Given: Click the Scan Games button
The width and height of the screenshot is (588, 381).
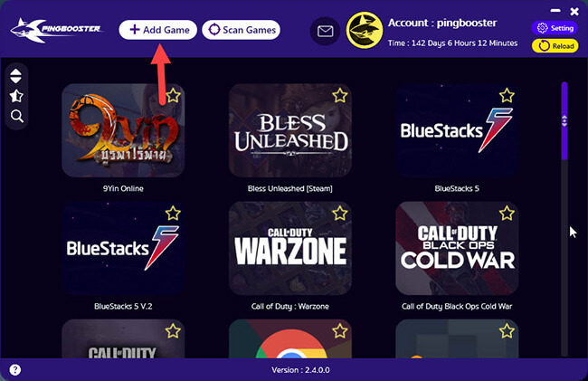Looking at the screenshot, I should click(242, 30).
